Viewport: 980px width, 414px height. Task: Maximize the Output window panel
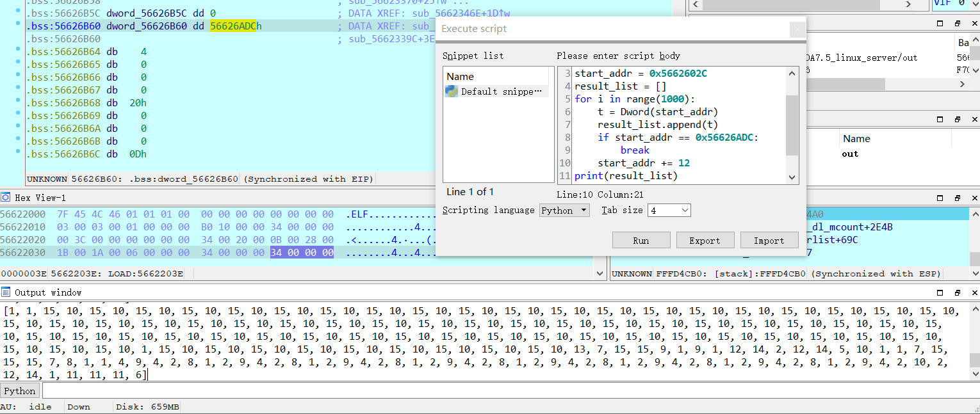coord(940,292)
